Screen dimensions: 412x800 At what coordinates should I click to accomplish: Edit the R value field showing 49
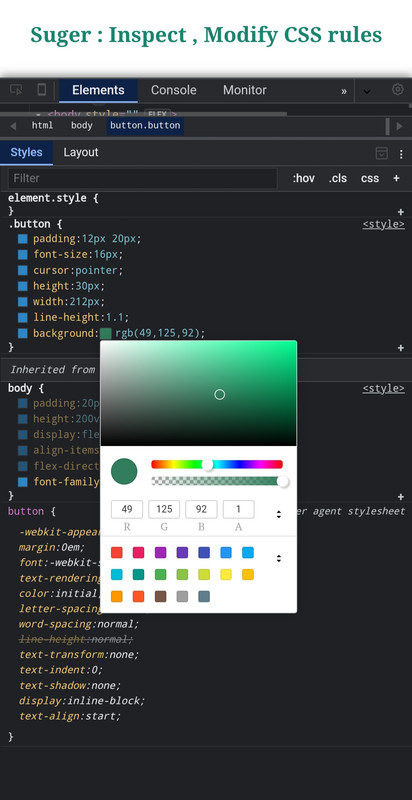click(x=127, y=509)
